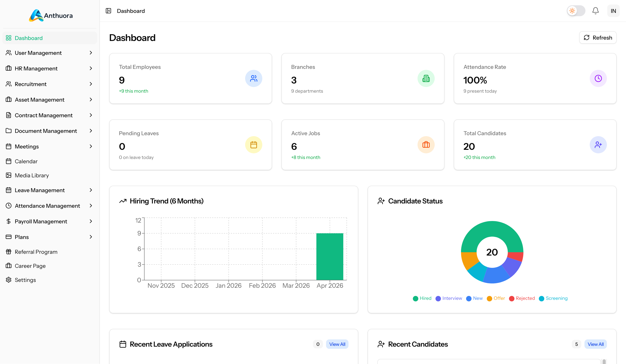Click the Total Employees users icon
626x364 pixels.
[253, 78]
